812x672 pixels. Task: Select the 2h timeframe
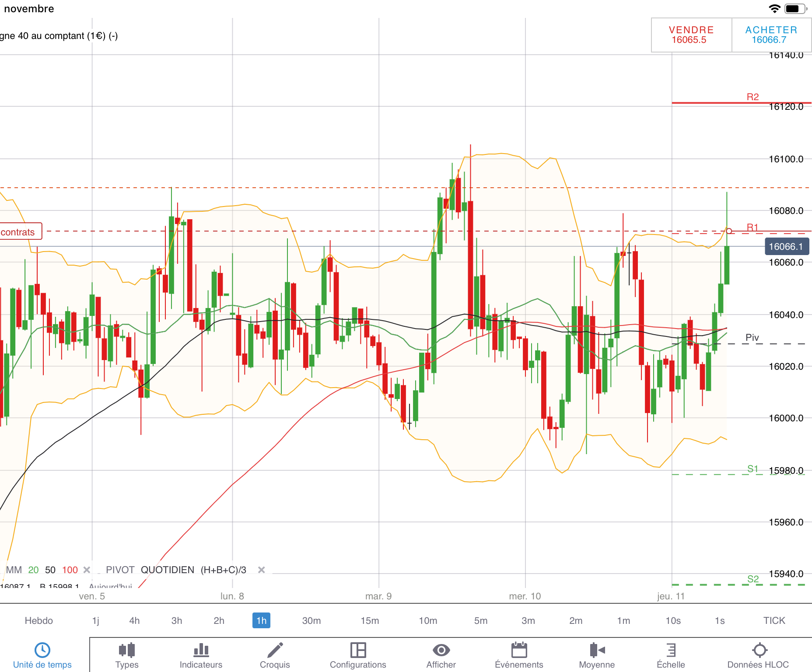pos(219,620)
